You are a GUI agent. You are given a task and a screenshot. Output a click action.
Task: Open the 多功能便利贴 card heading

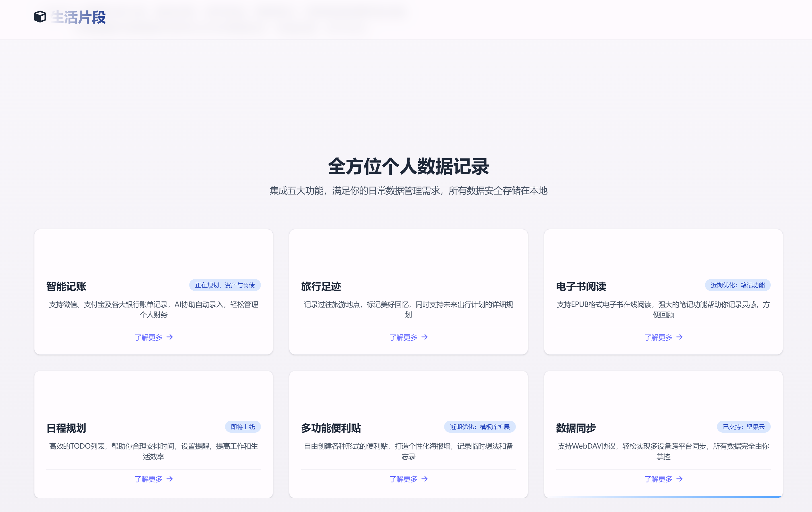point(331,428)
